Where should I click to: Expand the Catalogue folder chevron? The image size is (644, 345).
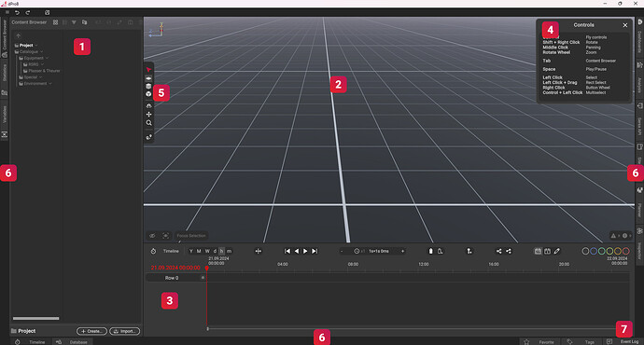click(41, 52)
